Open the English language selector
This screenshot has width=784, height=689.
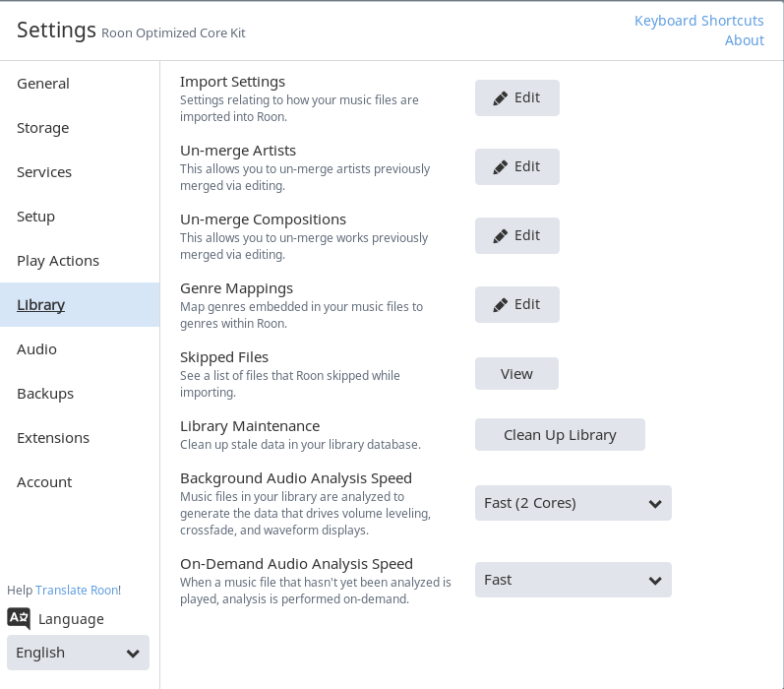[x=78, y=653]
